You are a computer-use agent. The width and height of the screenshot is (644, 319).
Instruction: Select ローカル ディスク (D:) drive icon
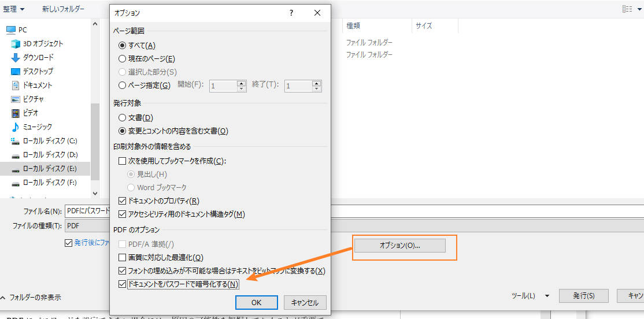click(16, 155)
